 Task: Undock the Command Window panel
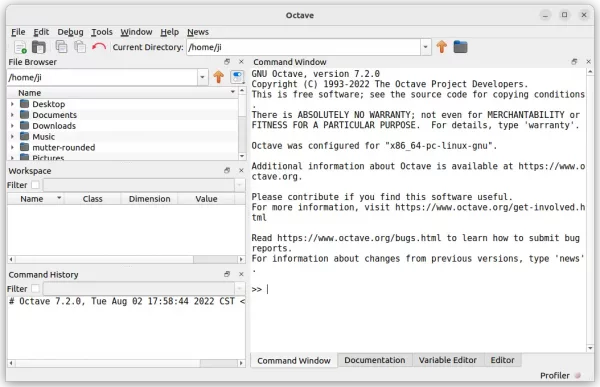coord(574,62)
